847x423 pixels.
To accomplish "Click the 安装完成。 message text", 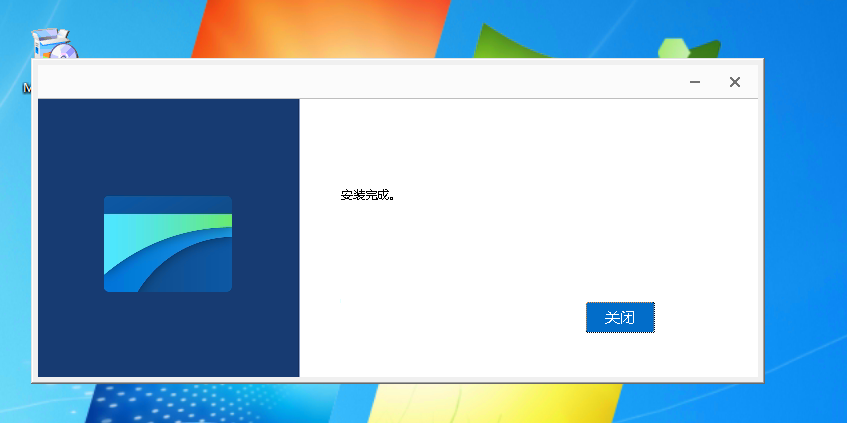I will (367, 195).
